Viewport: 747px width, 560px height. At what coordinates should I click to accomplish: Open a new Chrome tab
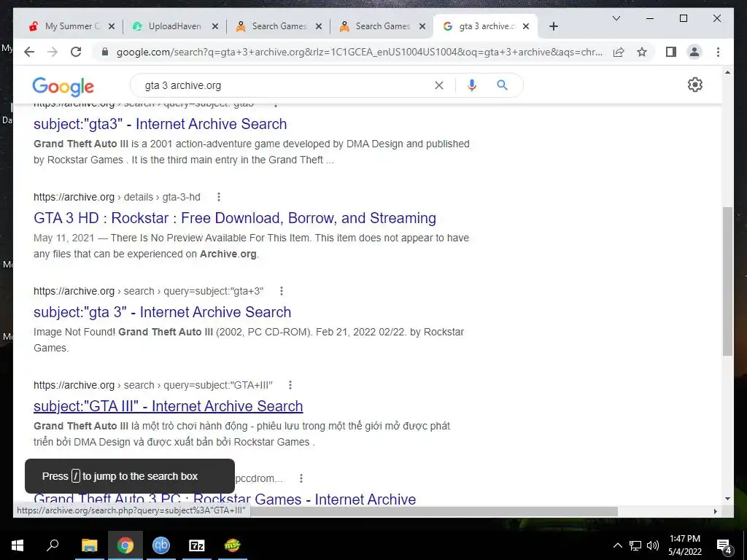[x=553, y=26]
